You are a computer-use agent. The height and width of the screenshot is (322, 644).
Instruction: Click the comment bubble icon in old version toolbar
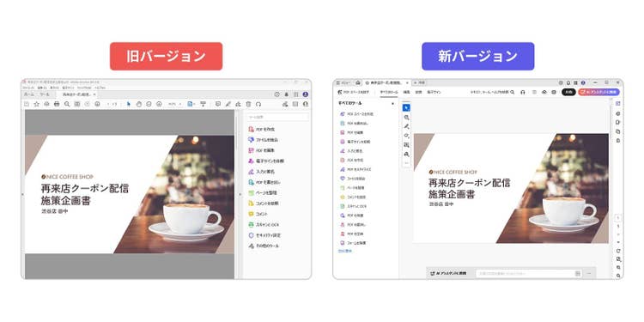(x=218, y=104)
